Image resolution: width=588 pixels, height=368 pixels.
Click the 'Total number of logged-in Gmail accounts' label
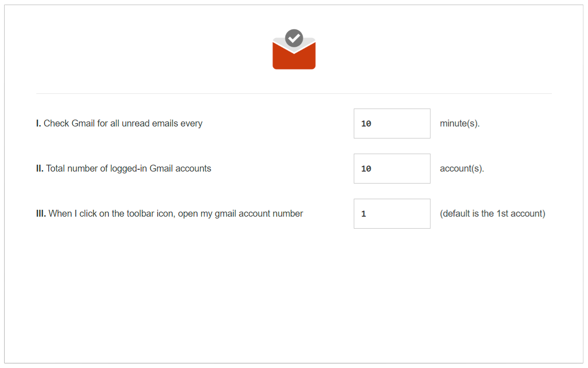[x=124, y=168]
